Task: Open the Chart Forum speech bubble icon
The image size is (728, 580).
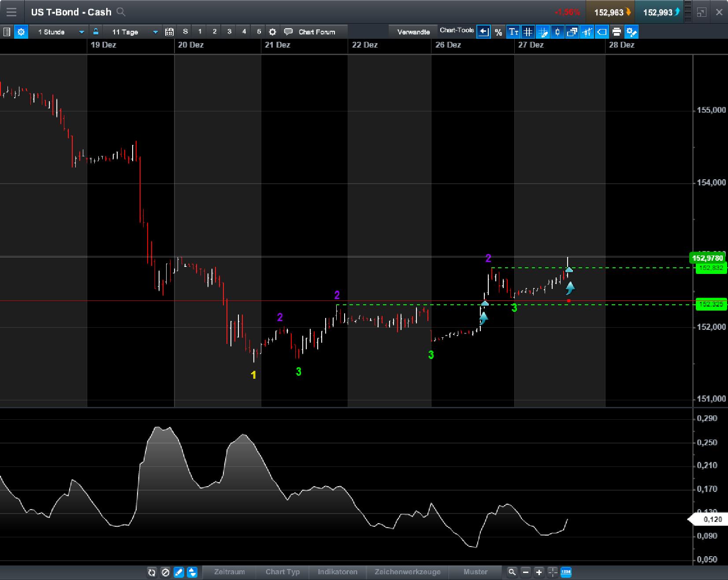Action: [x=289, y=32]
